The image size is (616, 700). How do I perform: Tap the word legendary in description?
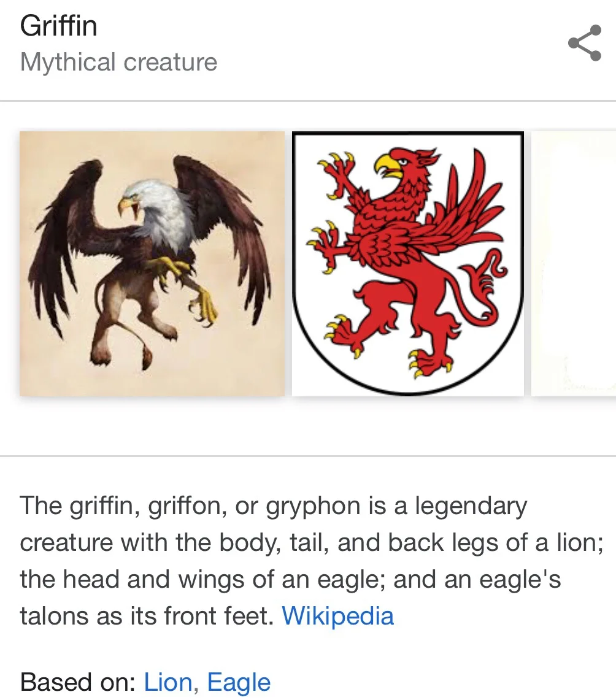tap(471, 506)
